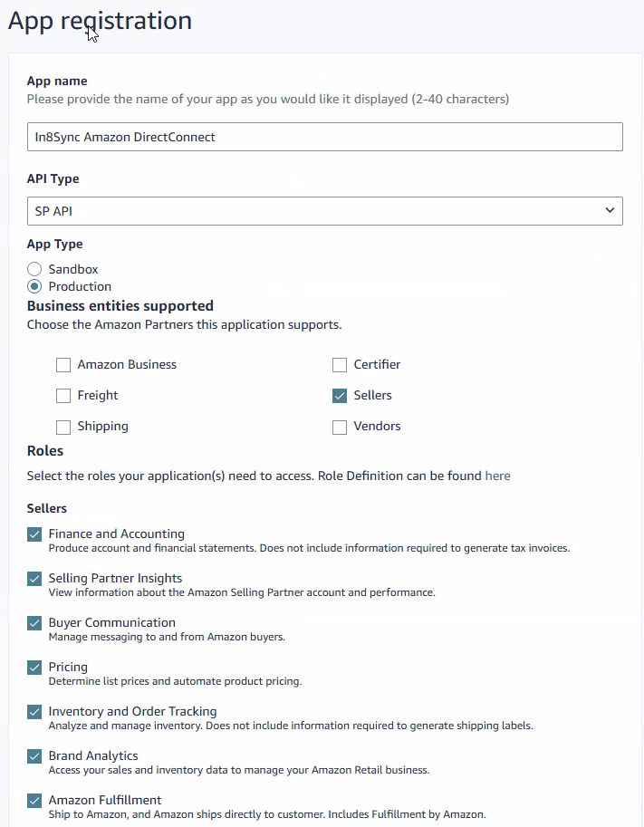Deselect the Brand Analytics role

[x=34, y=756]
